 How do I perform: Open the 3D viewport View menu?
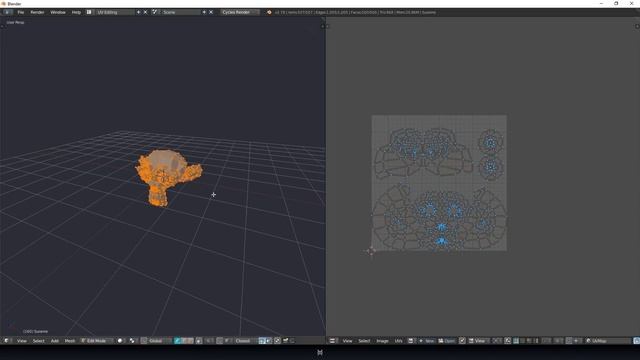point(22,341)
